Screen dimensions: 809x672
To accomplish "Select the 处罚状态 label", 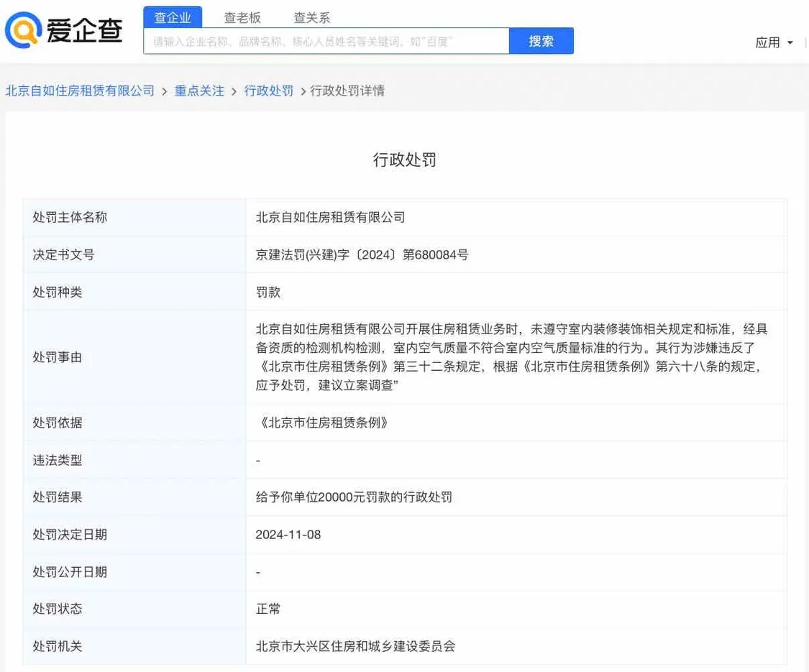I will pos(58,609).
